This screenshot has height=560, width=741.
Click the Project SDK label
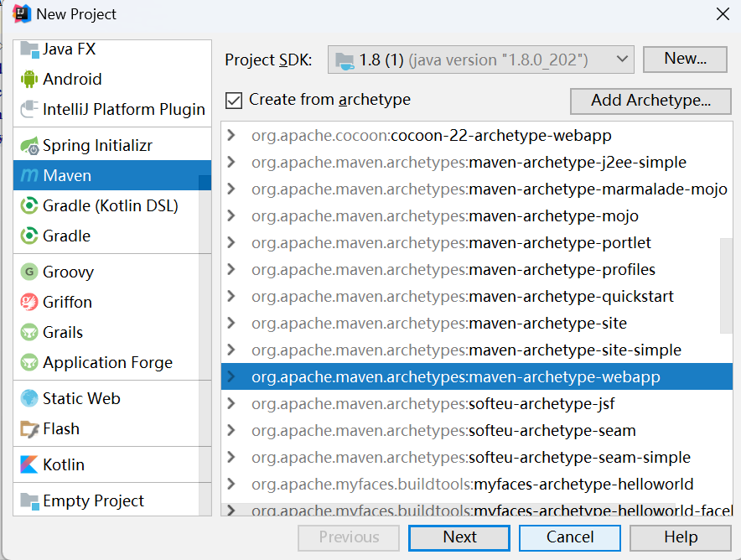click(268, 60)
